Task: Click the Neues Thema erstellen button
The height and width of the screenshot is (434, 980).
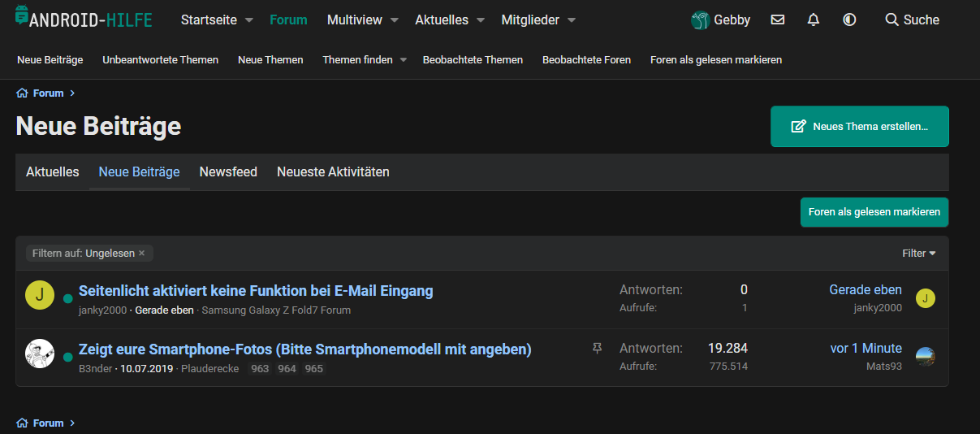Action: pos(859,127)
